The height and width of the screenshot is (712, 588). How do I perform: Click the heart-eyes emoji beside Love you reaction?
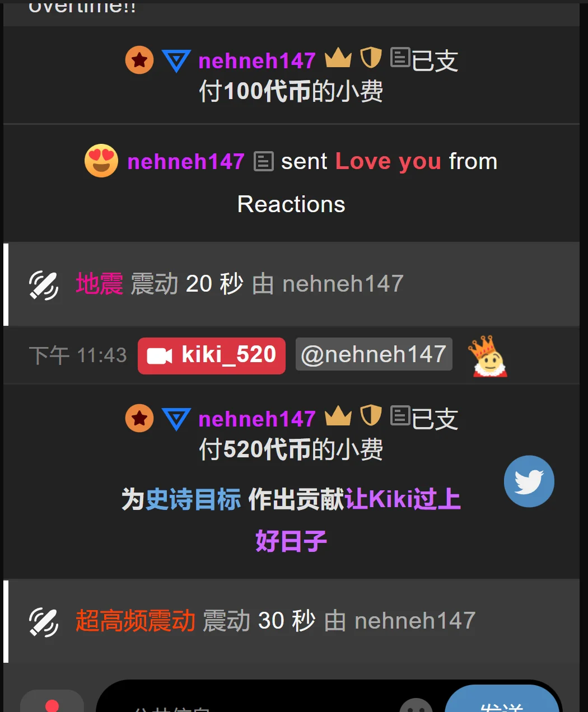[x=101, y=161]
